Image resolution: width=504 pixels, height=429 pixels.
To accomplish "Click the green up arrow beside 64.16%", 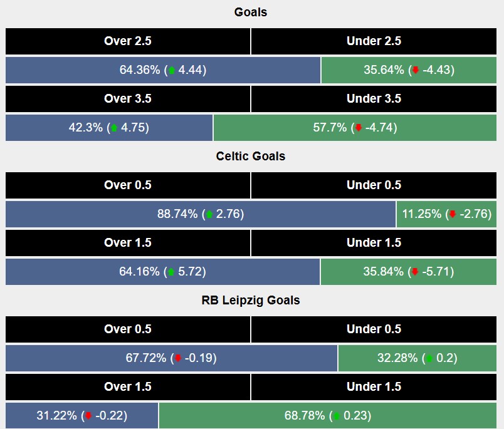I will pos(171,272).
